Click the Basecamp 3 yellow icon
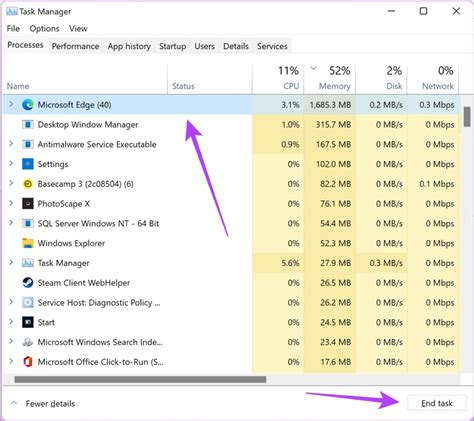 pos(28,184)
